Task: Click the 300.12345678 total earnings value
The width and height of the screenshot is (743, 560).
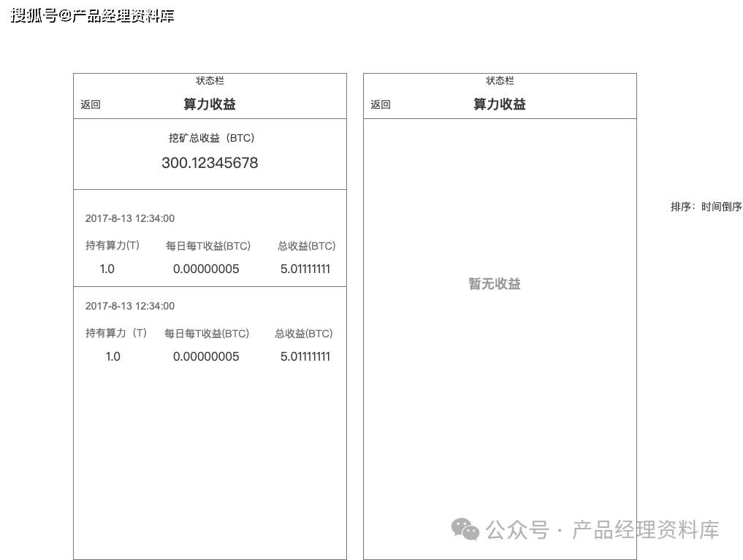Action: [210, 163]
